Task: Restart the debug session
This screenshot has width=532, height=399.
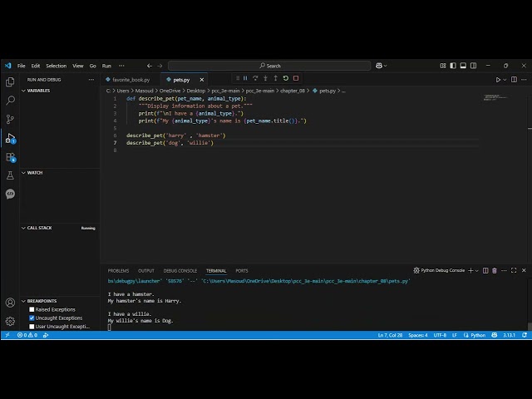Action: pos(286,78)
